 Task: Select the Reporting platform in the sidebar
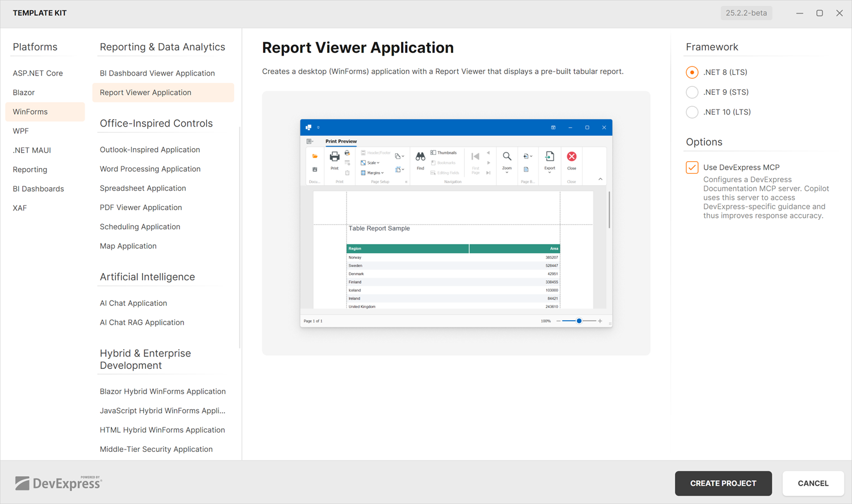point(30,169)
